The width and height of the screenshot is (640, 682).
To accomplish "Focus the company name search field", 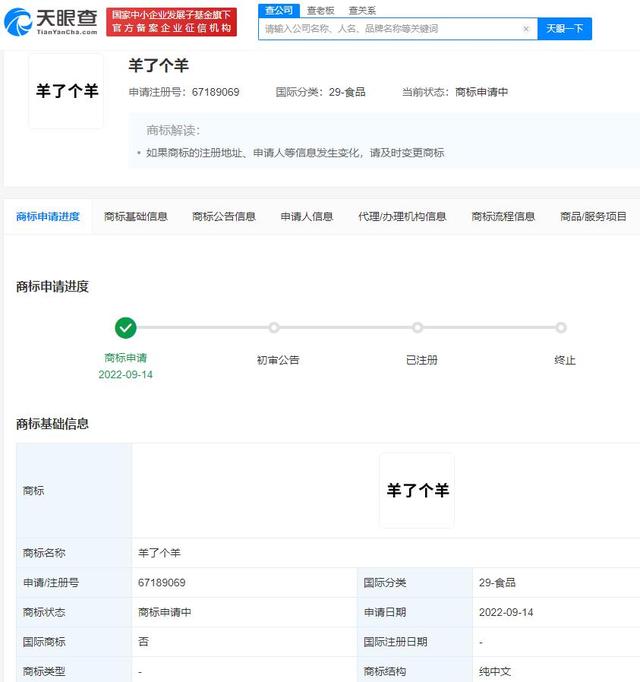I will pos(392,29).
